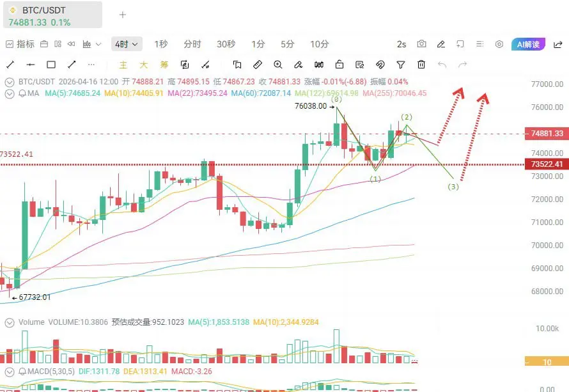Click the line-with-strikethrough tool icon

tap(205, 65)
